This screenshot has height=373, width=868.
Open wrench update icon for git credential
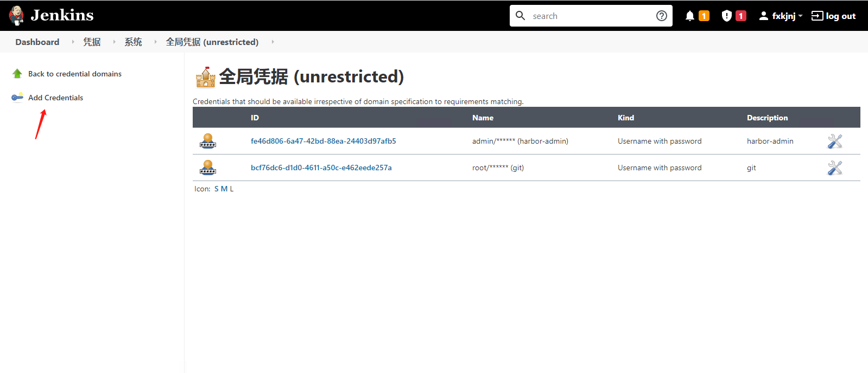[835, 168]
